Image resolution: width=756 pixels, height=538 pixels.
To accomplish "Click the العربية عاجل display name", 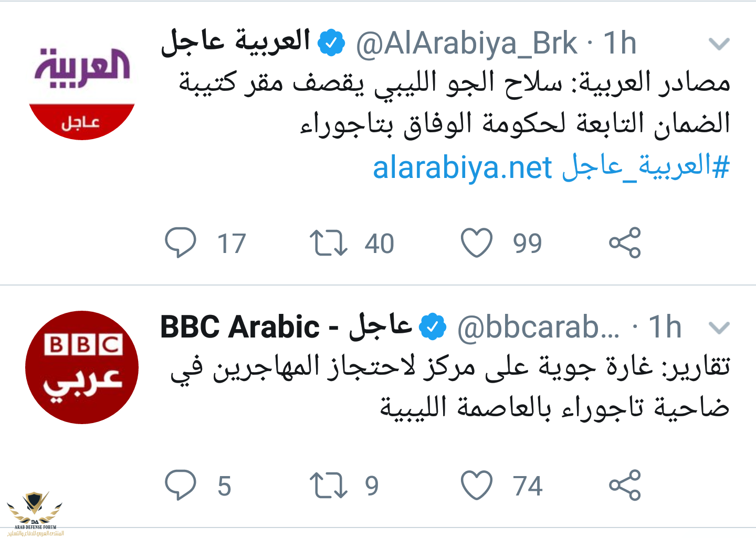I will (x=236, y=42).
